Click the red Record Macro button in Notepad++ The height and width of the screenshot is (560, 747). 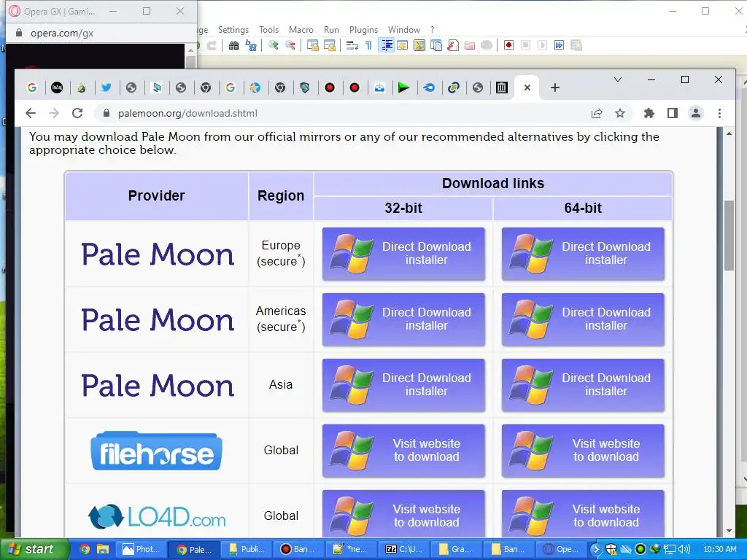pos(508,45)
